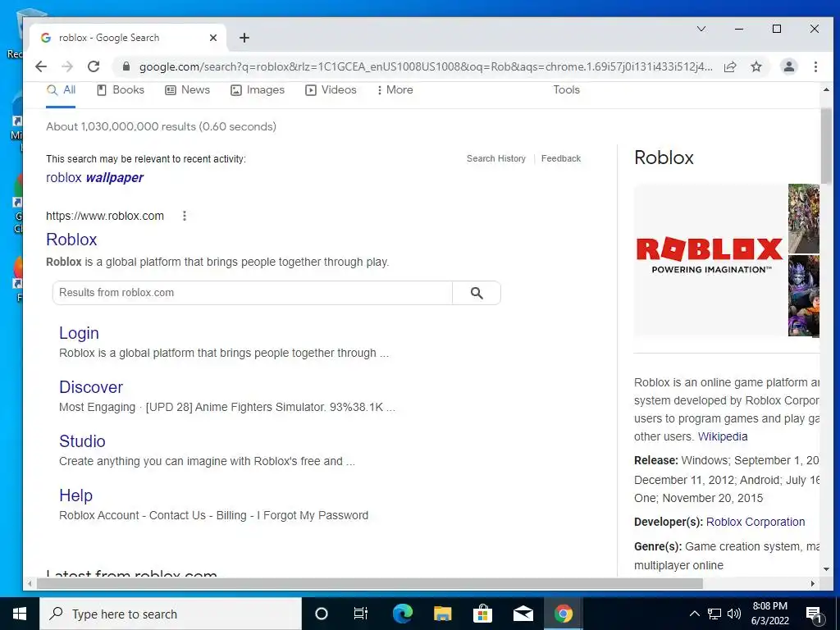840x630 pixels.
Task: Open three-dot options beside roblox.com URL
Action: (185, 216)
